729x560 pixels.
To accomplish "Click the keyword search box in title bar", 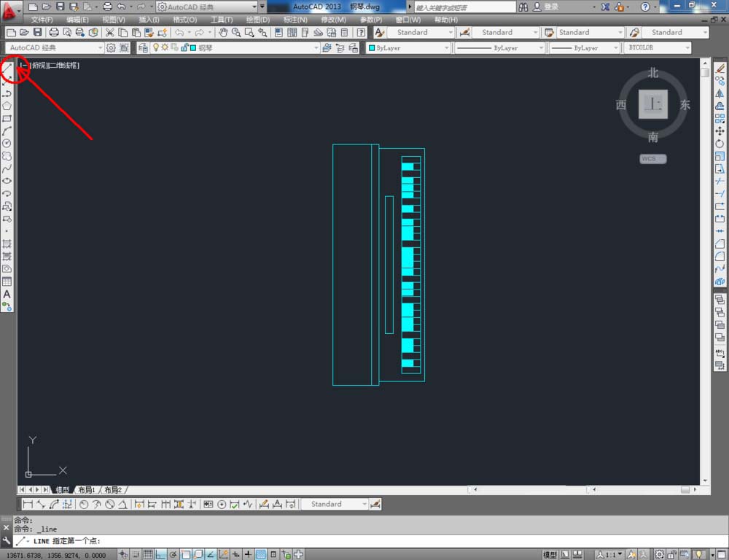I will (x=465, y=7).
